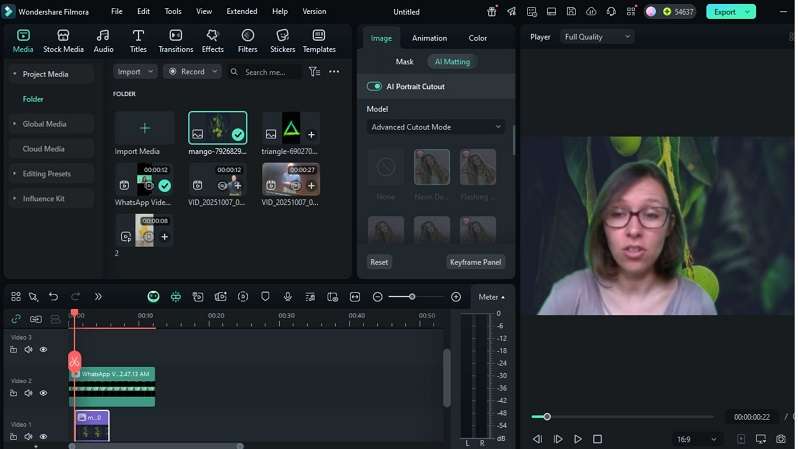Click the Import Media tile

pos(145,128)
